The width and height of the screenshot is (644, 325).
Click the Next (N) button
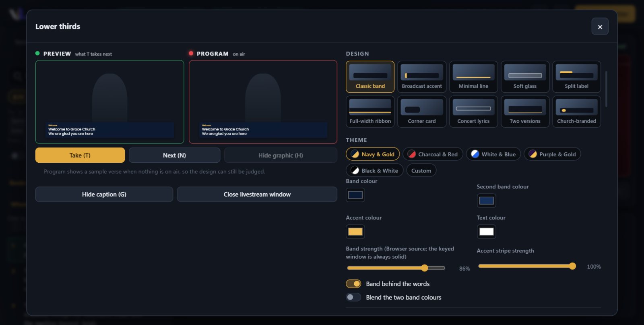pos(174,155)
